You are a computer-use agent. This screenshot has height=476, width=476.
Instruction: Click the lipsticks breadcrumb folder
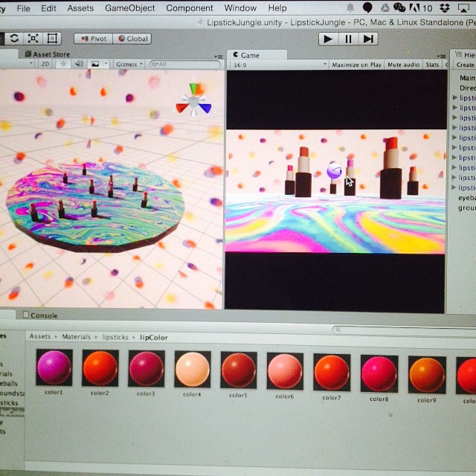click(x=115, y=337)
